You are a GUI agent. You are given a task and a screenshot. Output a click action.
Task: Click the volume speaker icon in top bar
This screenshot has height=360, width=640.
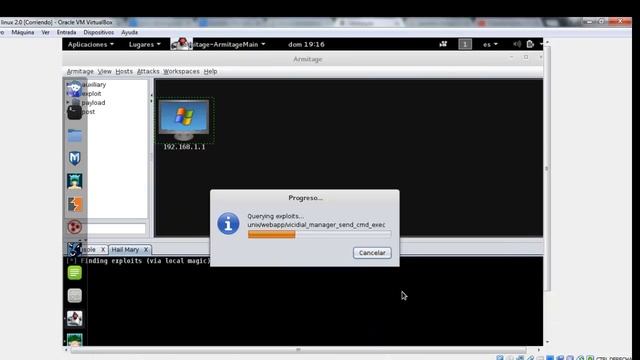pyautogui.click(x=517, y=44)
